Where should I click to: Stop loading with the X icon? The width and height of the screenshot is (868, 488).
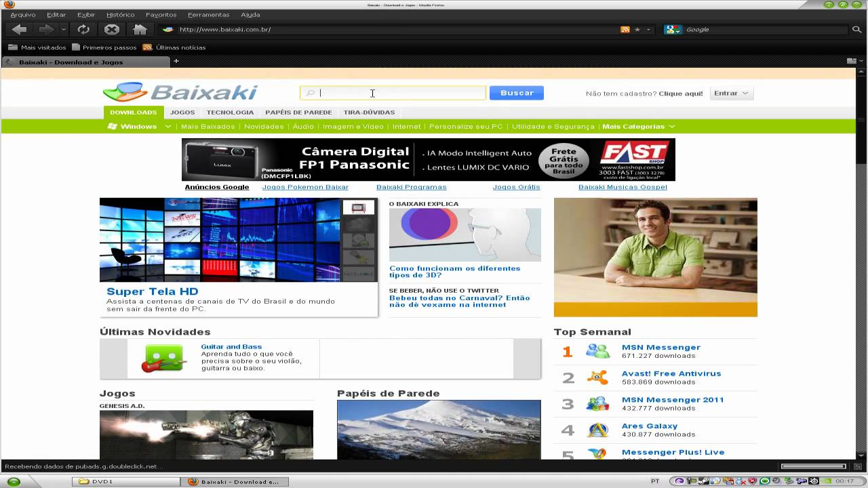[x=112, y=29]
